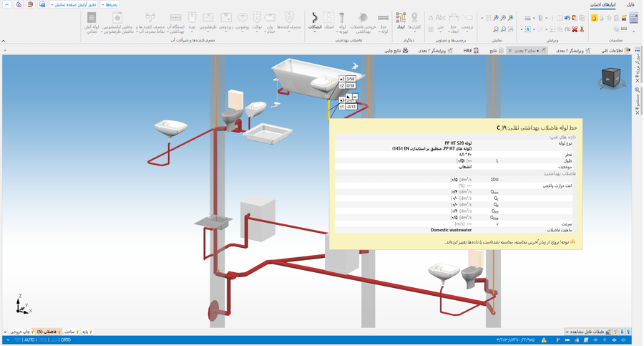Toggle AUTO mode in status bar
The width and height of the screenshot is (644, 346).
[29, 340]
